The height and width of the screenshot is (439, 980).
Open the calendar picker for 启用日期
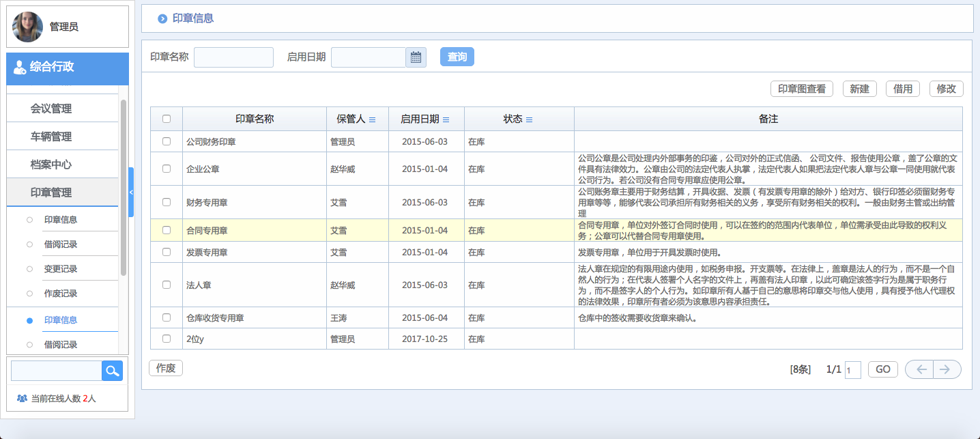[x=417, y=57]
